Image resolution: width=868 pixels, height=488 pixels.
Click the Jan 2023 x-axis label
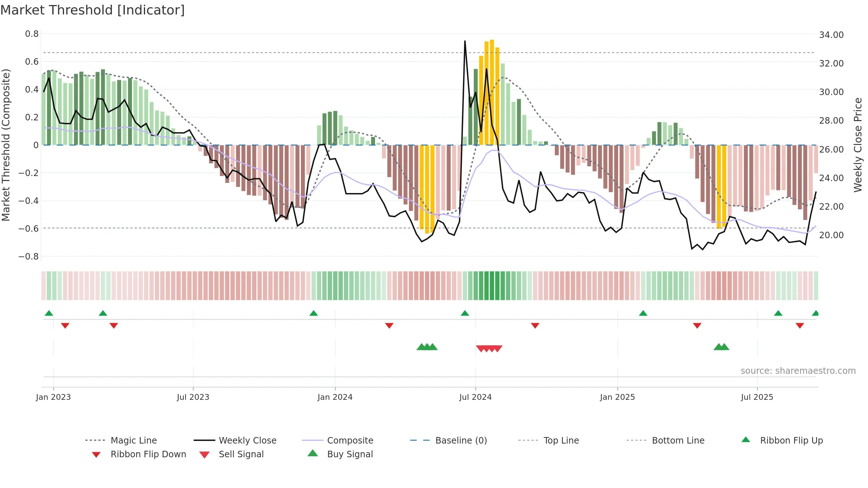(54, 397)
